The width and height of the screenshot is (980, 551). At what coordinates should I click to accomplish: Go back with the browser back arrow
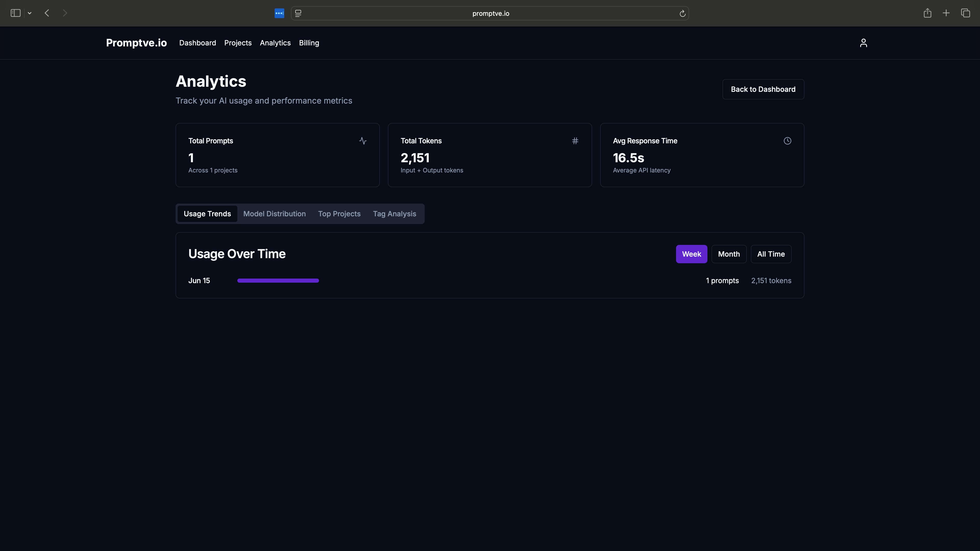click(x=47, y=13)
